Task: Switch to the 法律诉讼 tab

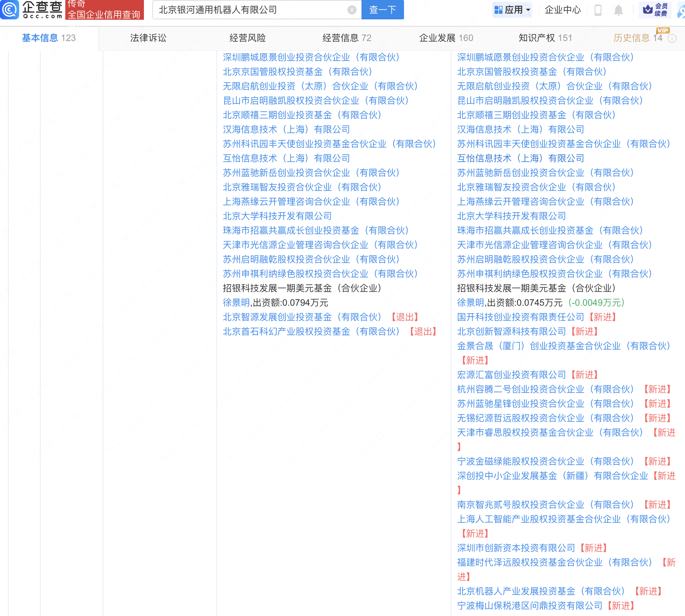Action: [x=148, y=38]
